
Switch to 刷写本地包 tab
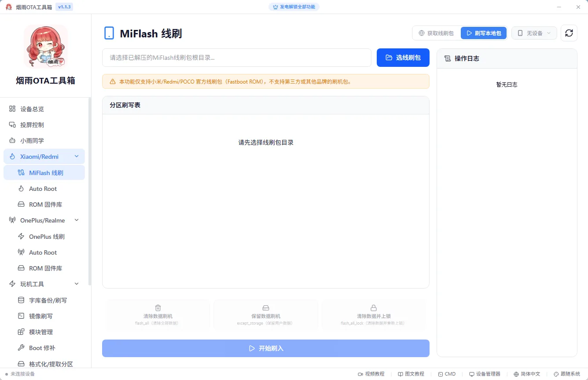click(x=484, y=33)
